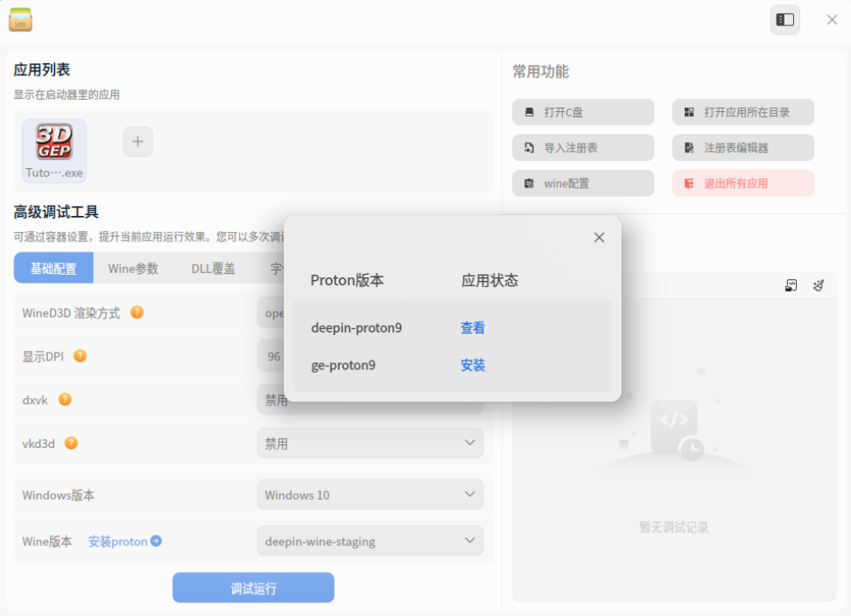
Task: Click the Proton版本 column header
Action: [347, 280]
